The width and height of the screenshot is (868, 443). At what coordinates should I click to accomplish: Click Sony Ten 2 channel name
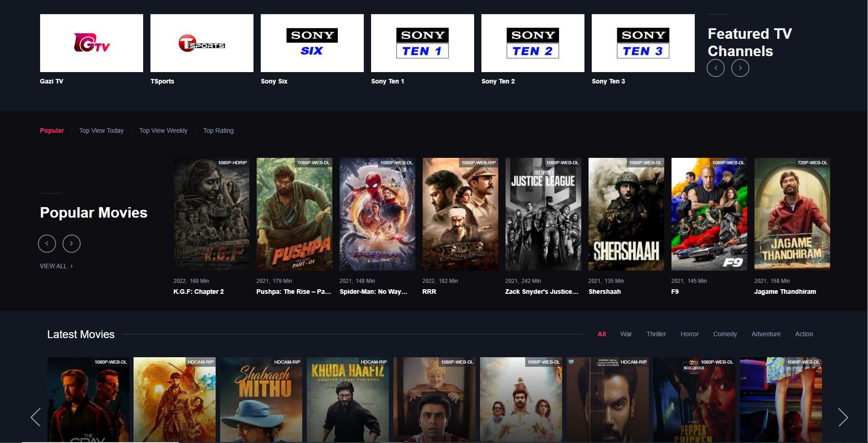pos(498,81)
